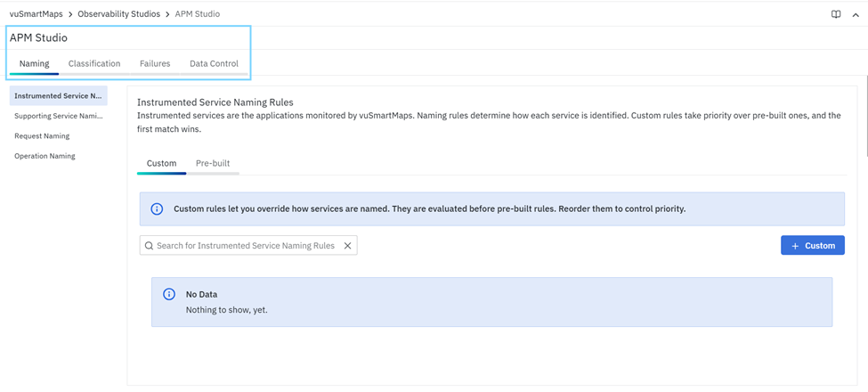Clear the search field with X icon
868x392 pixels.
coord(347,246)
